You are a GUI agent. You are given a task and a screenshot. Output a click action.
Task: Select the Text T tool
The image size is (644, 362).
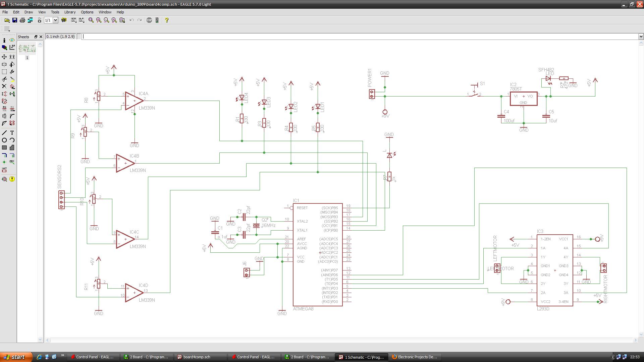click(x=12, y=133)
